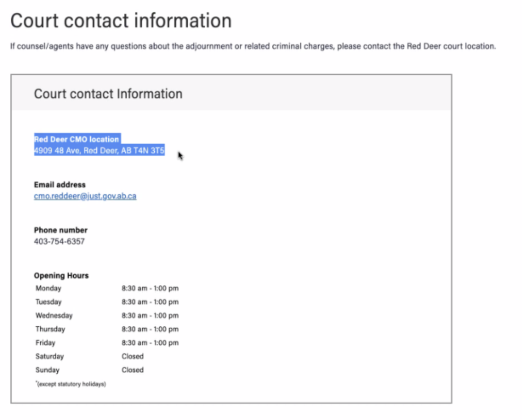The width and height of the screenshot is (522, 420).
Task: Click the except statutory holidays footnote
Action: click(70, 384)
